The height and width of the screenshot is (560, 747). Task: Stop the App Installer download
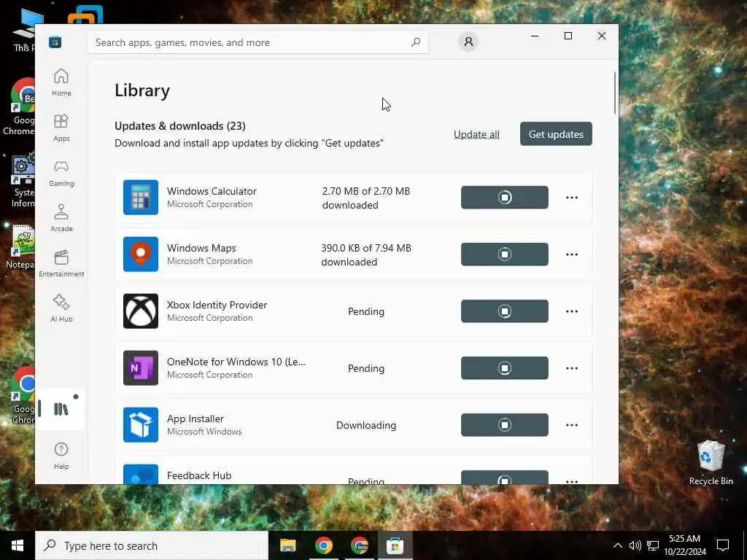pyautogui.click(x=505, y=425)
